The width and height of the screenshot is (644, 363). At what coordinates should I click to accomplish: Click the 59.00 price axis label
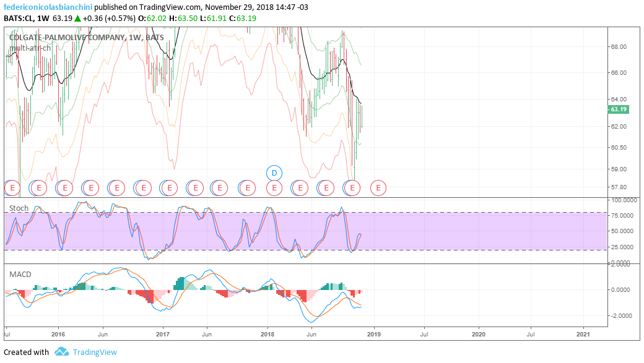point(619,169)
